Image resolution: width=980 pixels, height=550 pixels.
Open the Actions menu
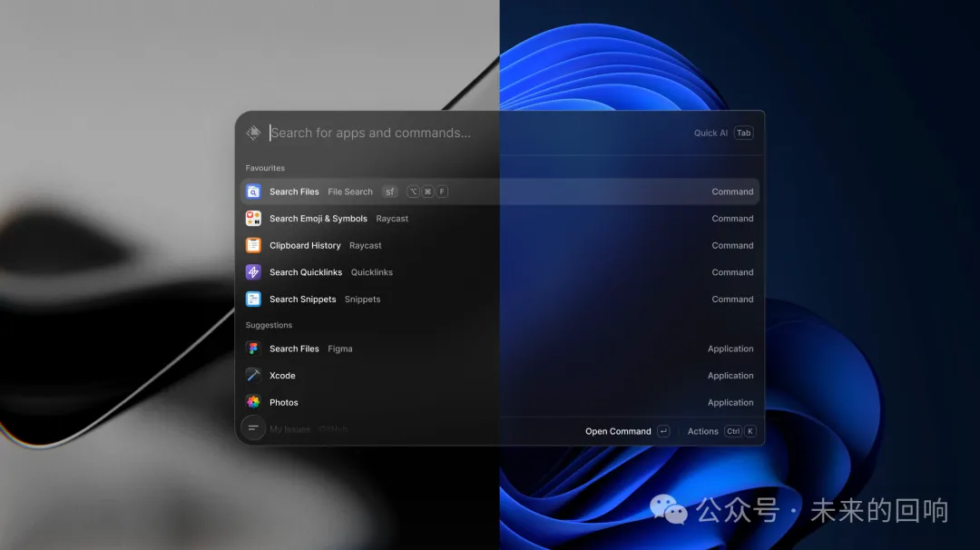click(x=702, y=431)
